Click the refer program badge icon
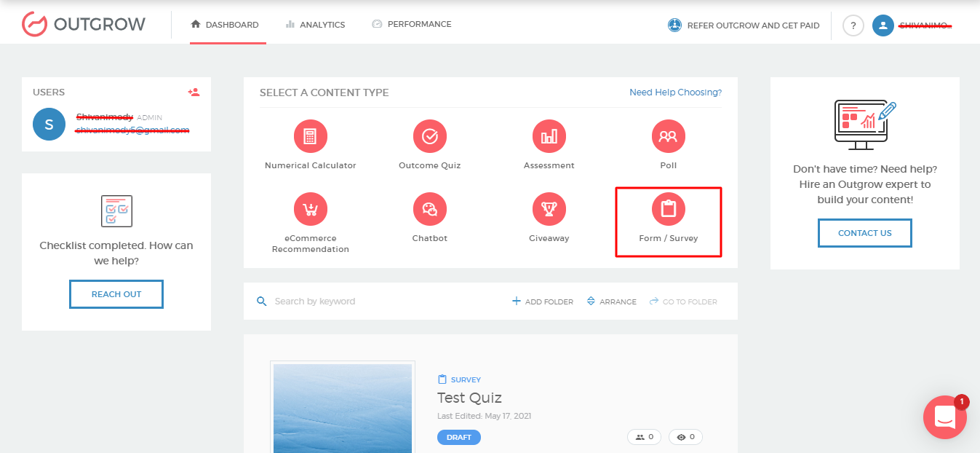Viewport: 980px width, 453px height. [674, 25]
